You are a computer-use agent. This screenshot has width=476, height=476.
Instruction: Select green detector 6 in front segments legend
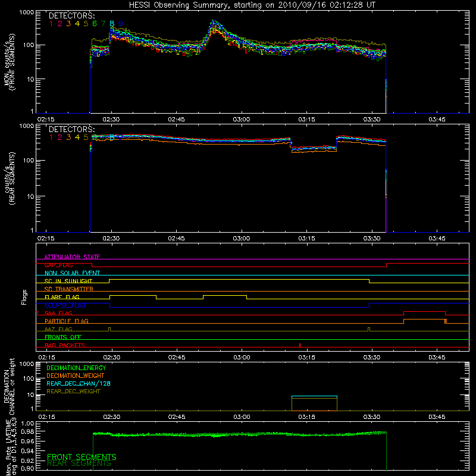pos(95,24)
